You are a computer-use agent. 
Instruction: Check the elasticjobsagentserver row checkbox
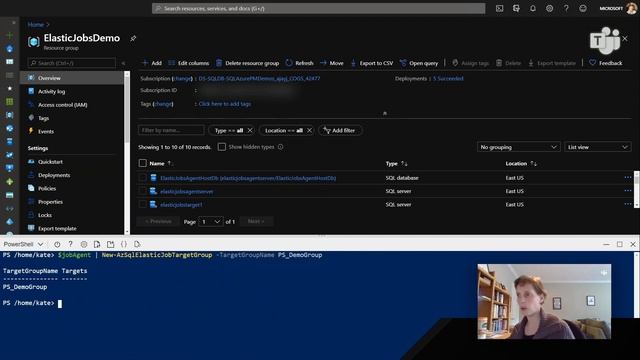(x=142, y=191)
